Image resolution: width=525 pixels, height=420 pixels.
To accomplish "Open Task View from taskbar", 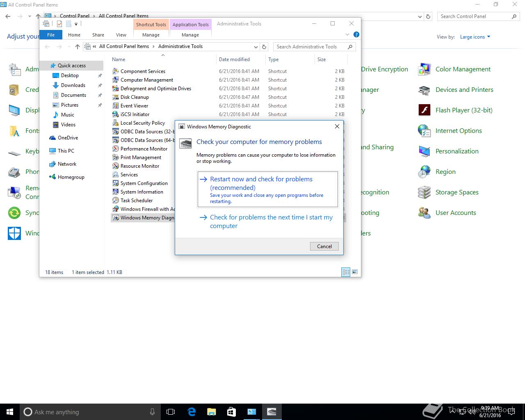I will 171,412.
